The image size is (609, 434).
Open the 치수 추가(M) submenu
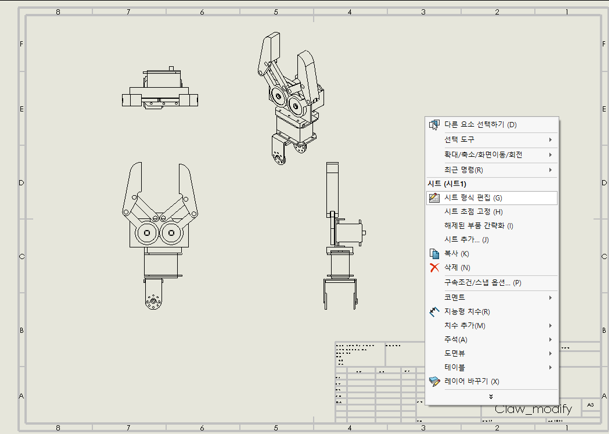pos(492,326)
